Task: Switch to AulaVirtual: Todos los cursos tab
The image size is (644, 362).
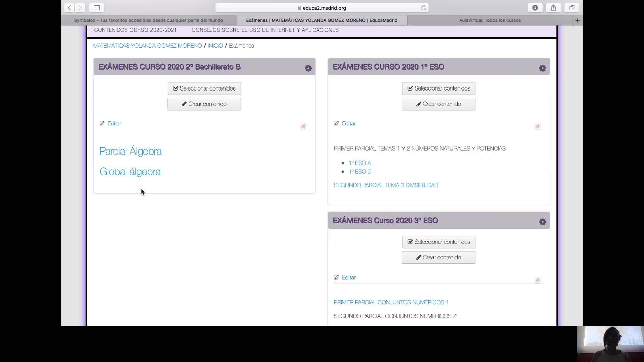Action: coord(489,20)
